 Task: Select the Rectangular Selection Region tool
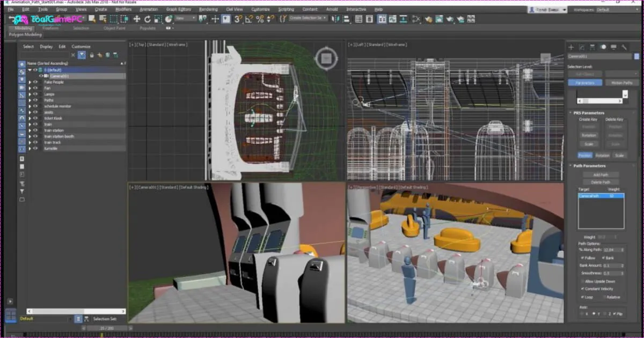tap(113, 19)
